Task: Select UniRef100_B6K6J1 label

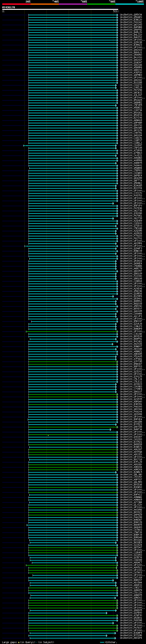Action: [131, 53]
